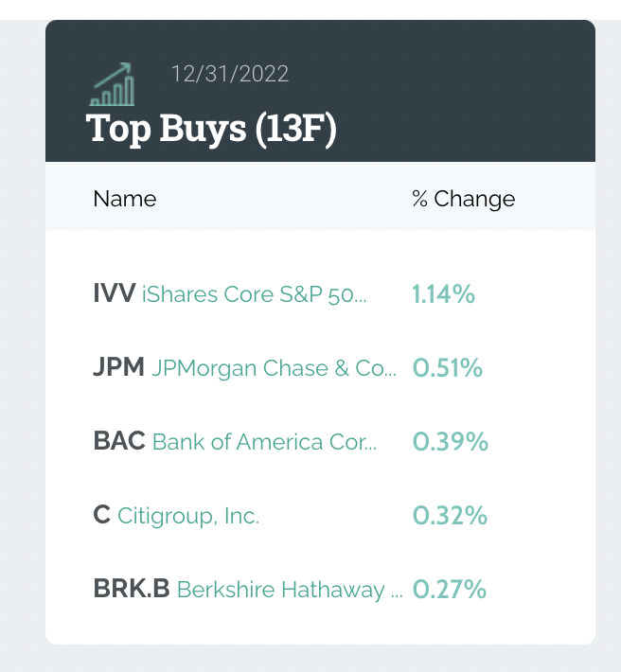Click the 1.14% change value
The image size is (621, 672).
coord(443,294)
